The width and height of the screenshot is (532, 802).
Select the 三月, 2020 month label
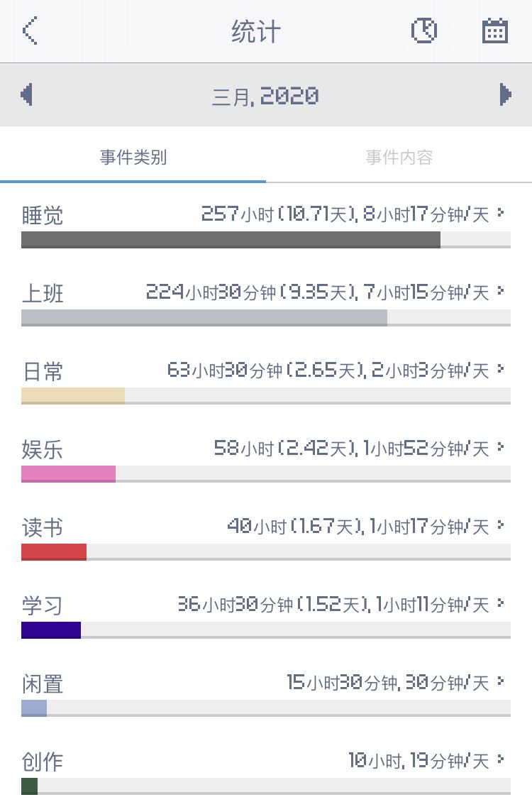pos(265,96)
